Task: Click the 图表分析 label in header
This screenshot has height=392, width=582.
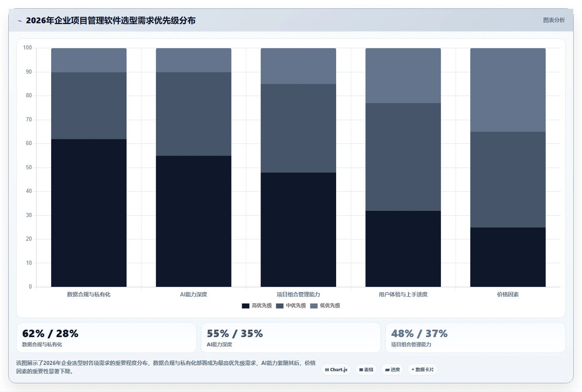Action: coord(554,20)
